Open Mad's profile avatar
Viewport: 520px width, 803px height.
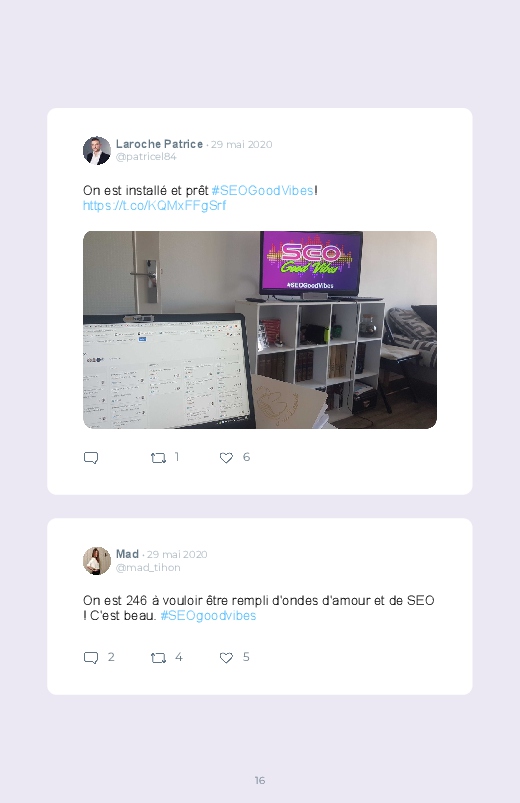point(97,561)
